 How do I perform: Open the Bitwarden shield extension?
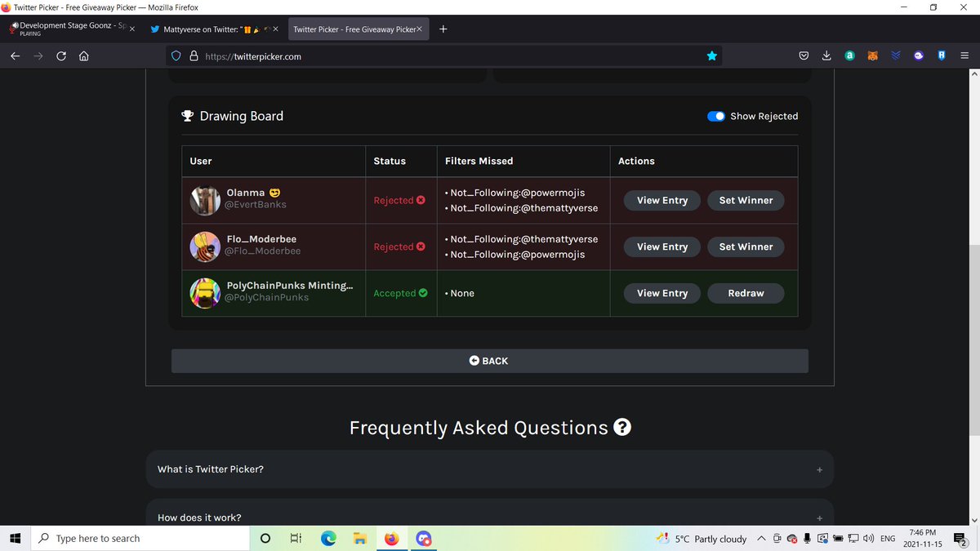click(x=942, y=56)
